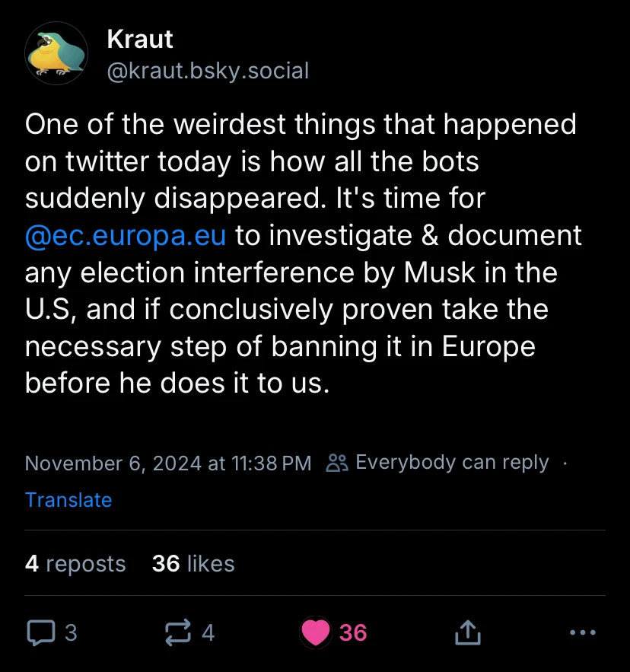Click the people icon beside reply settings
This screenshot has width=630, height=672.
336,463
